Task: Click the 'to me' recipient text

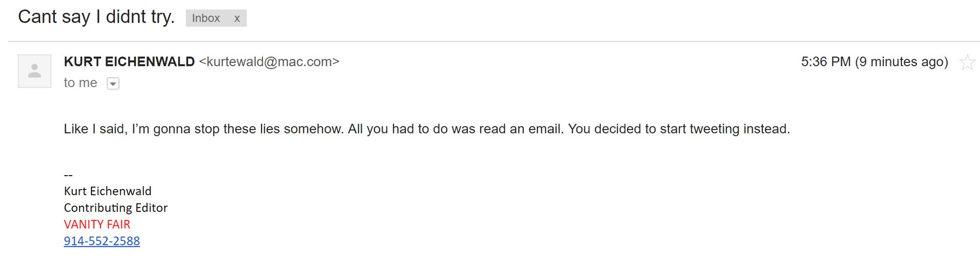Action: coord(80,83)
